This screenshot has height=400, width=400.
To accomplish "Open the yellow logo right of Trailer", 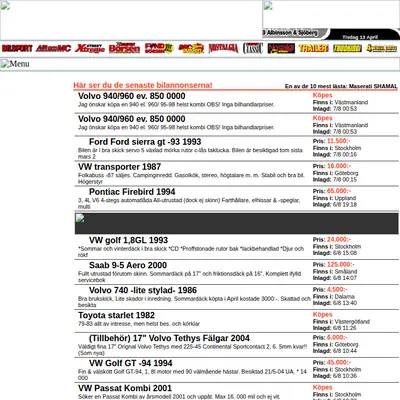I will tap(347, 48).
